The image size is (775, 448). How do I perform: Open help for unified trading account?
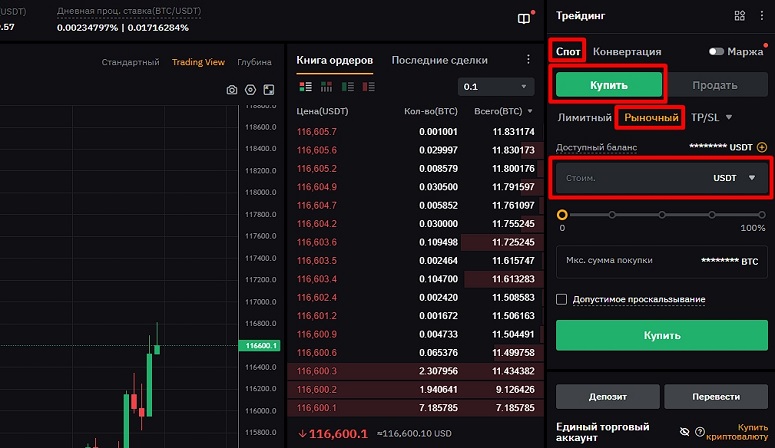[700, 432]
